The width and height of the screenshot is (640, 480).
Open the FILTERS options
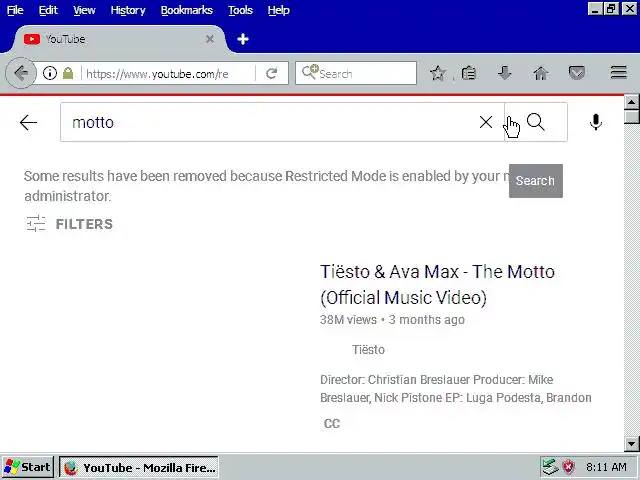[x=69, y=224]
